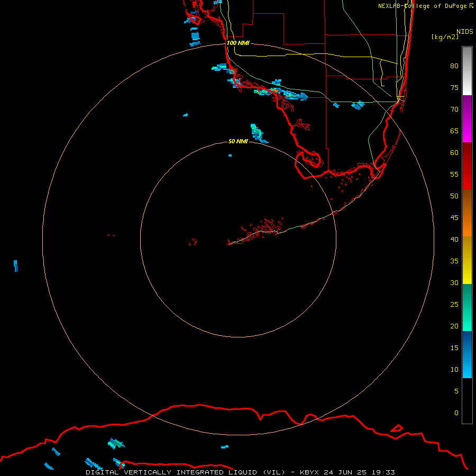This screenshot has height=476, width=476.
Task: Click the DIGITAL VERTICALLY INTEGRATED LIQUID (VIL) title
Action: tap(186, 472)
